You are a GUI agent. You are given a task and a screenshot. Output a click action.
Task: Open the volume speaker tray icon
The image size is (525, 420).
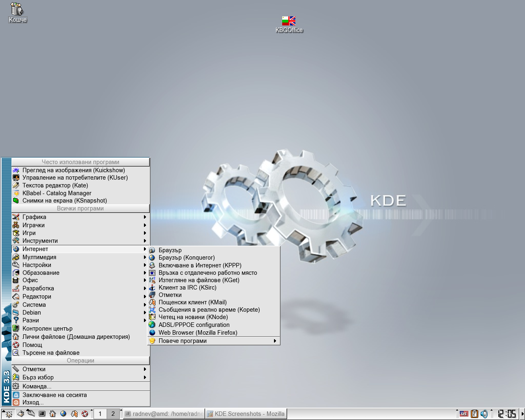484,414
